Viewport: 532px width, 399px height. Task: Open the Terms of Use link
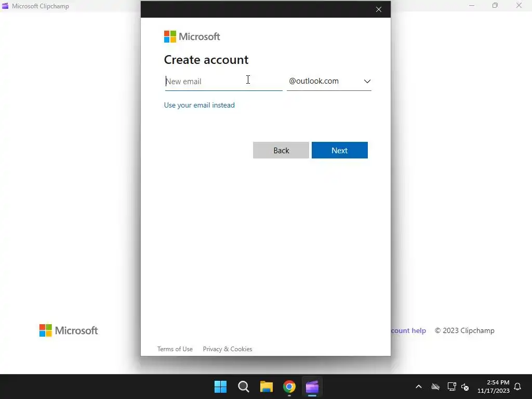click(x=175, y=349)
